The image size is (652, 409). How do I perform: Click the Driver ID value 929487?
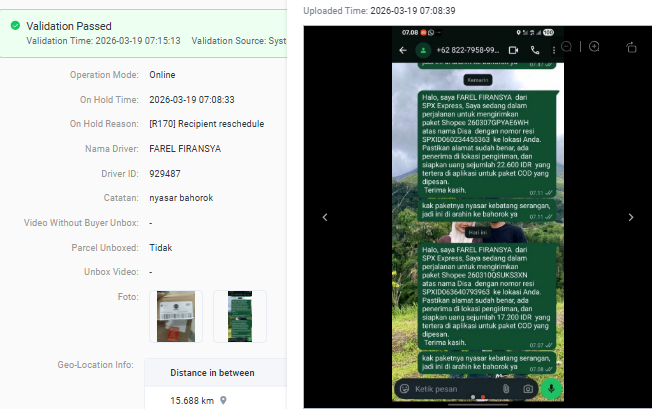(165, 174)
